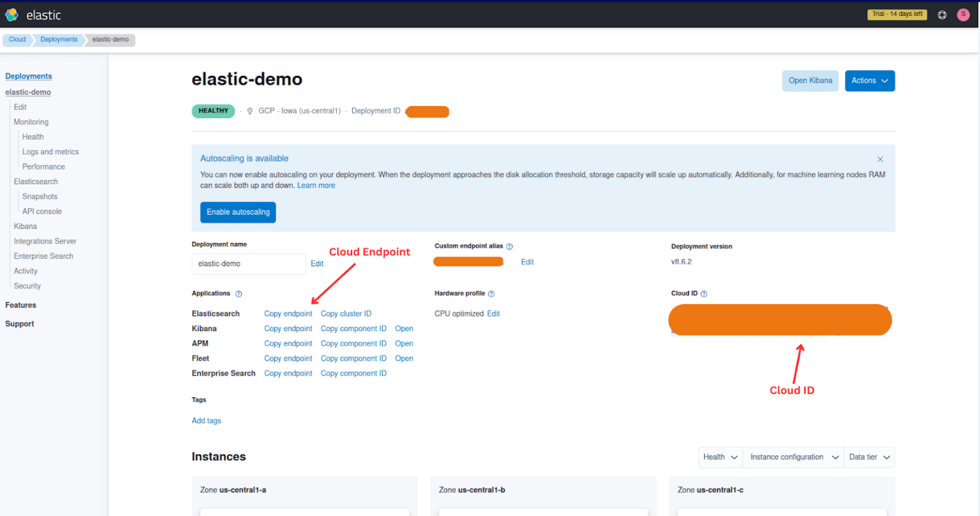Go to Deployments via the breadcrumb
Viewport: 980px width, 516px height.
pyautogui.click(x=58, y=40)
